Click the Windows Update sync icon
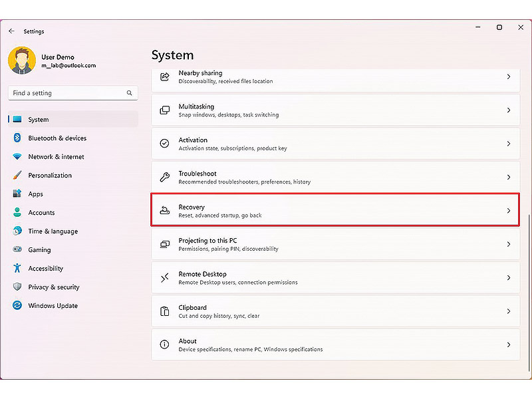532x399 pixels. [x=17, y=305]
